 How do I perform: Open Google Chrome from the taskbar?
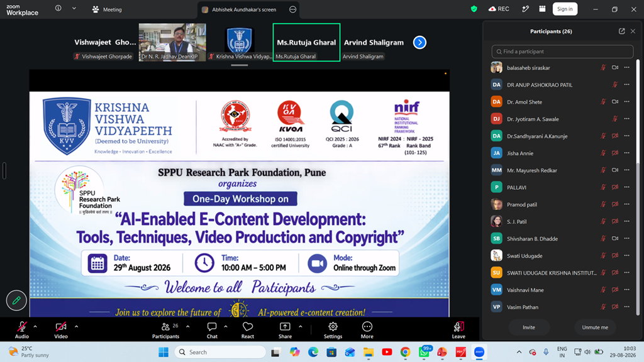(x=406, y=352)
